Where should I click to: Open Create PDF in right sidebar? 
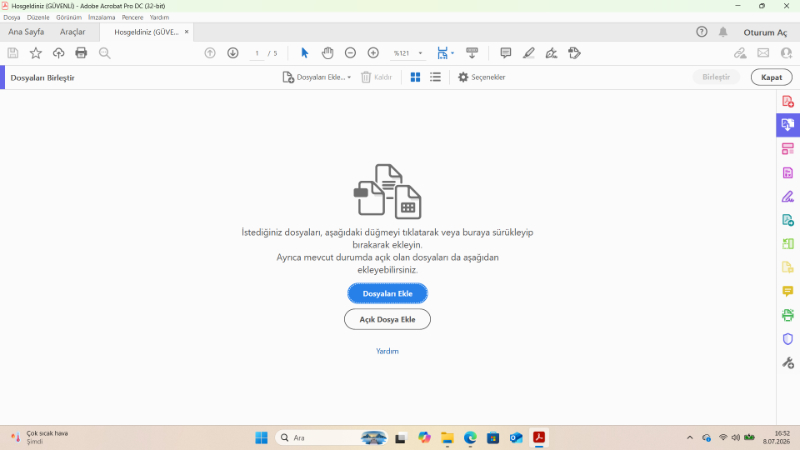point(788,102)
